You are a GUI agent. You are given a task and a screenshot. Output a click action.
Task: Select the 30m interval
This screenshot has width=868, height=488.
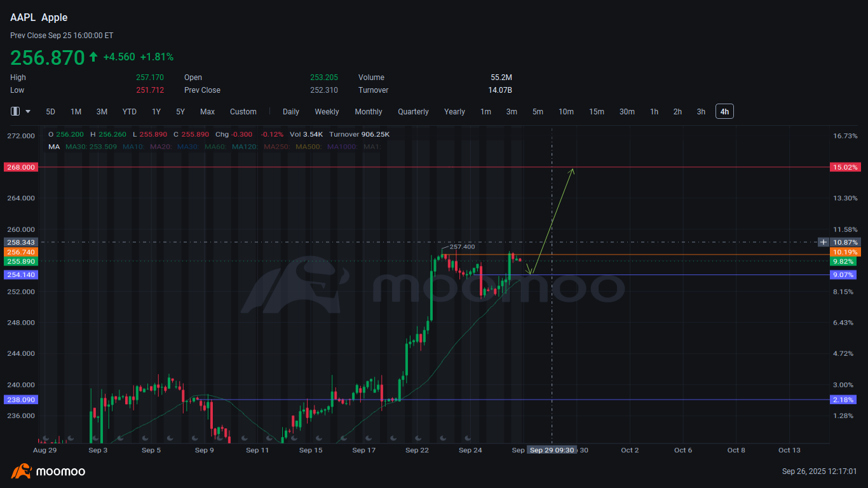pyautogui.click(x=627, y=112)
